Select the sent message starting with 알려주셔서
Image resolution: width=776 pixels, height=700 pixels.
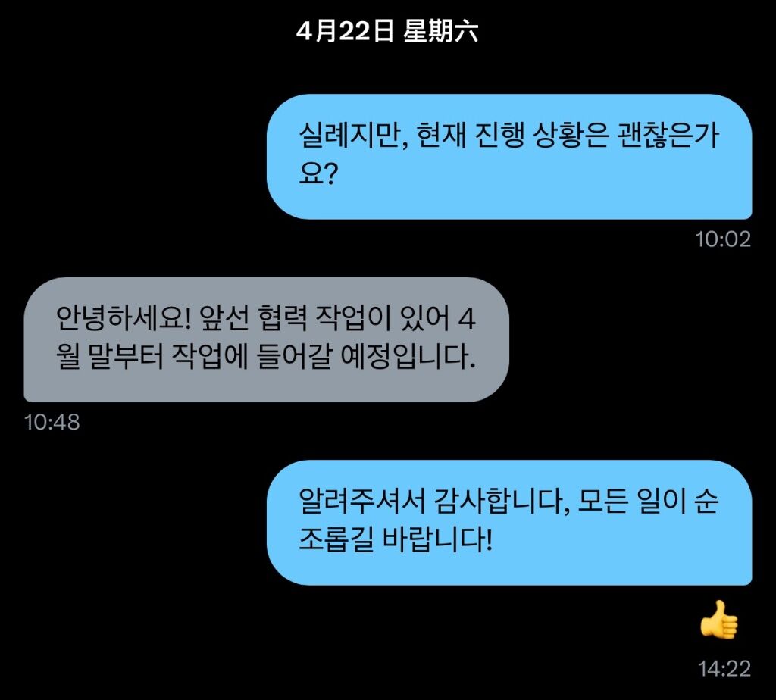[x=509, y=523]
